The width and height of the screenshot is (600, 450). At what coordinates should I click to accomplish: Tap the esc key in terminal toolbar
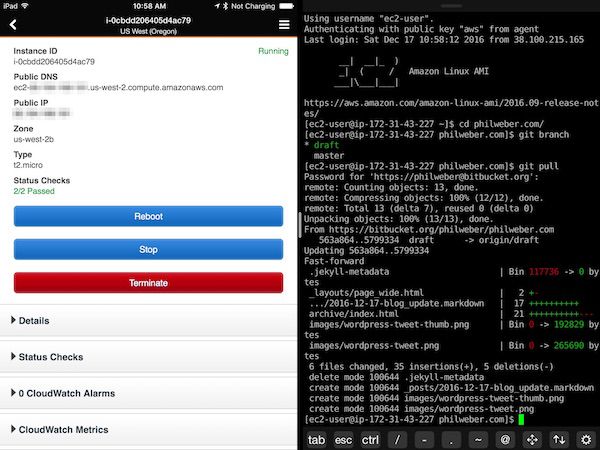pyautogui.click(x=343, y=440)
